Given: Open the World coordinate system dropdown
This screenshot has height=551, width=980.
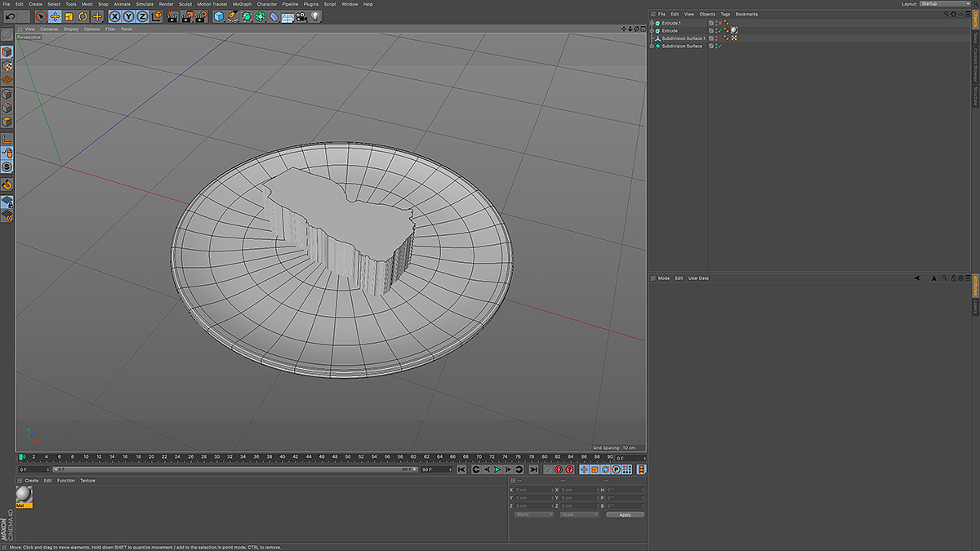Looking at the screenshot, I should (x=533, y=514).
